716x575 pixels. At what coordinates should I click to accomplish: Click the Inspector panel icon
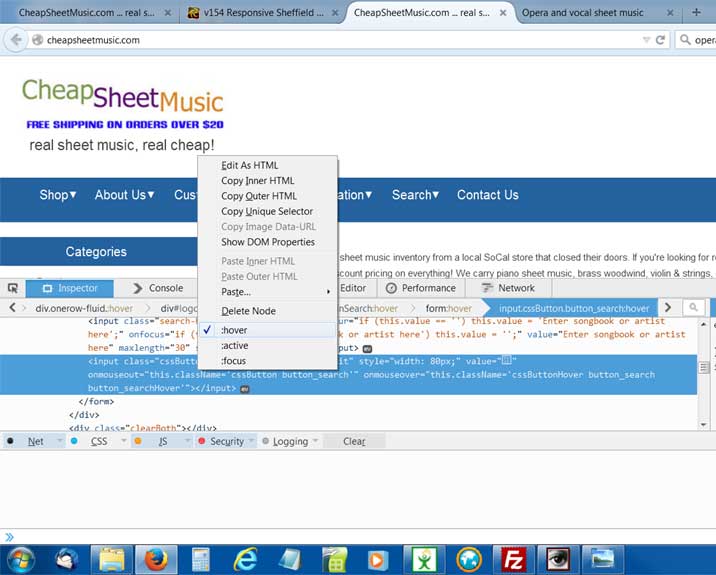(47, 288)
